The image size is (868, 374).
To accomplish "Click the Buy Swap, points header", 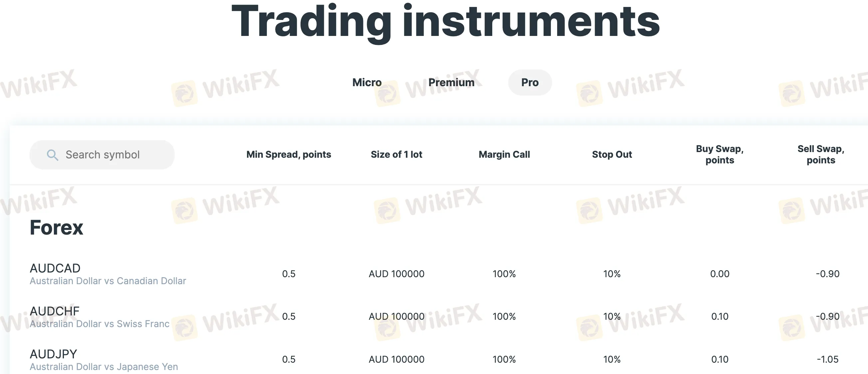I will (720, 154).
